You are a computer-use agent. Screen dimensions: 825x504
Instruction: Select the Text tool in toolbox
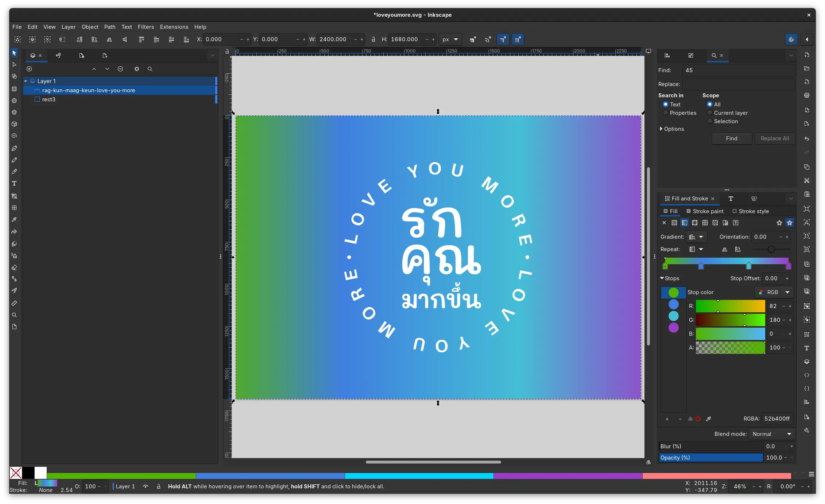tap(14, 183)
